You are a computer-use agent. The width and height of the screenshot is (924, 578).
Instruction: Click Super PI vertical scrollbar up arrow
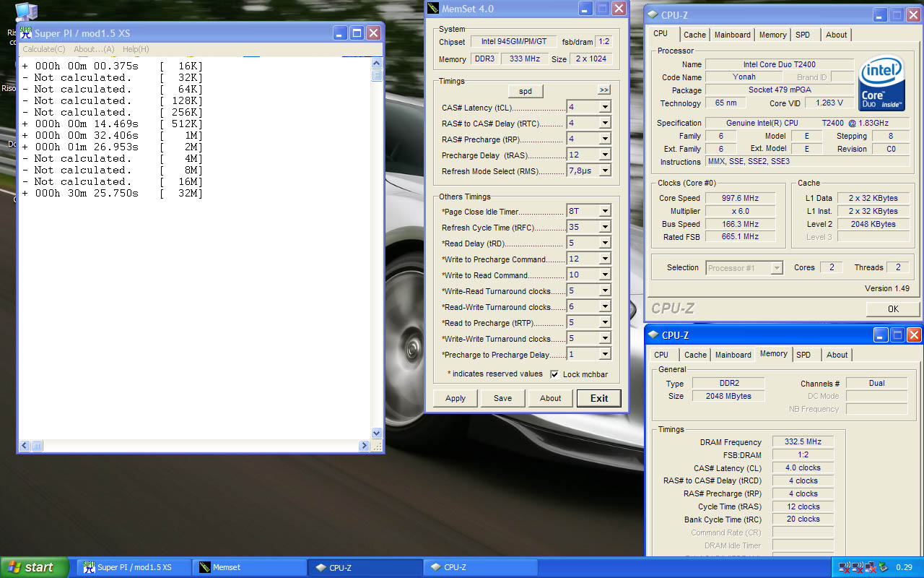click(x=376, y=64)
